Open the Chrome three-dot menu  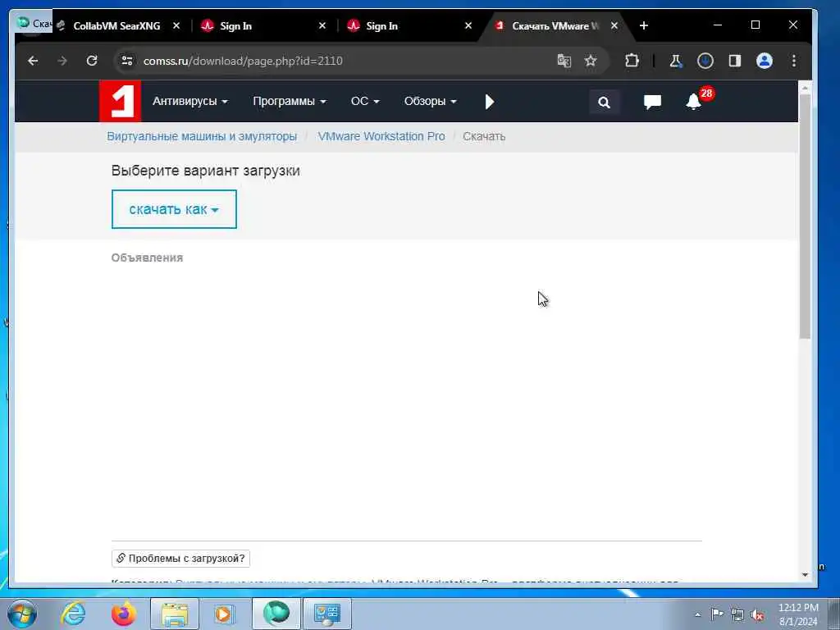tap(794, 61)
